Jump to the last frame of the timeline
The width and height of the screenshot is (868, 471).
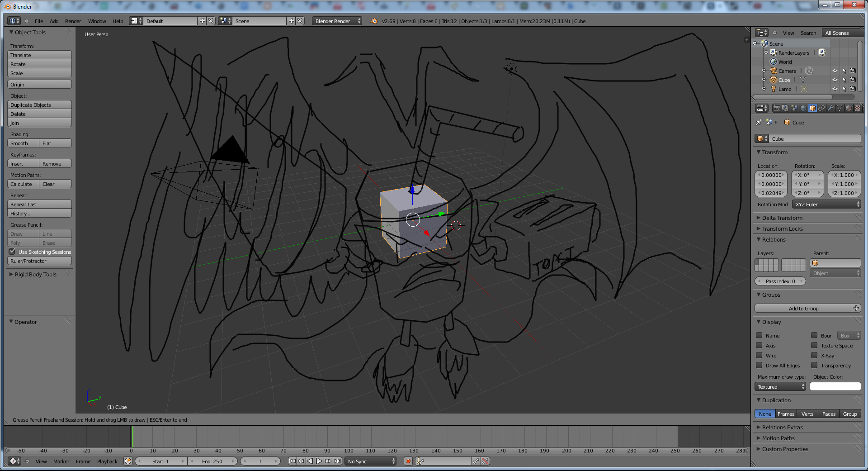click(337, 461)
